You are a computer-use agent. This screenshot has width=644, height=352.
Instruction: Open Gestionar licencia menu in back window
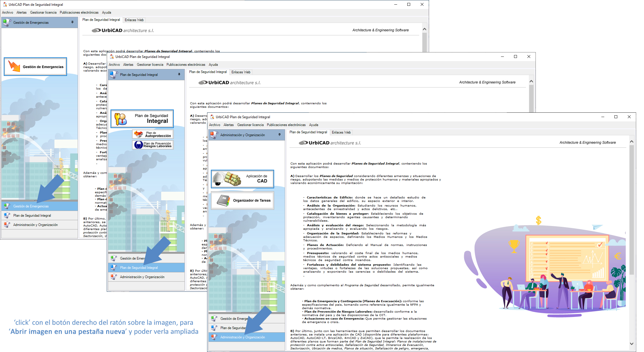[43, 12]
